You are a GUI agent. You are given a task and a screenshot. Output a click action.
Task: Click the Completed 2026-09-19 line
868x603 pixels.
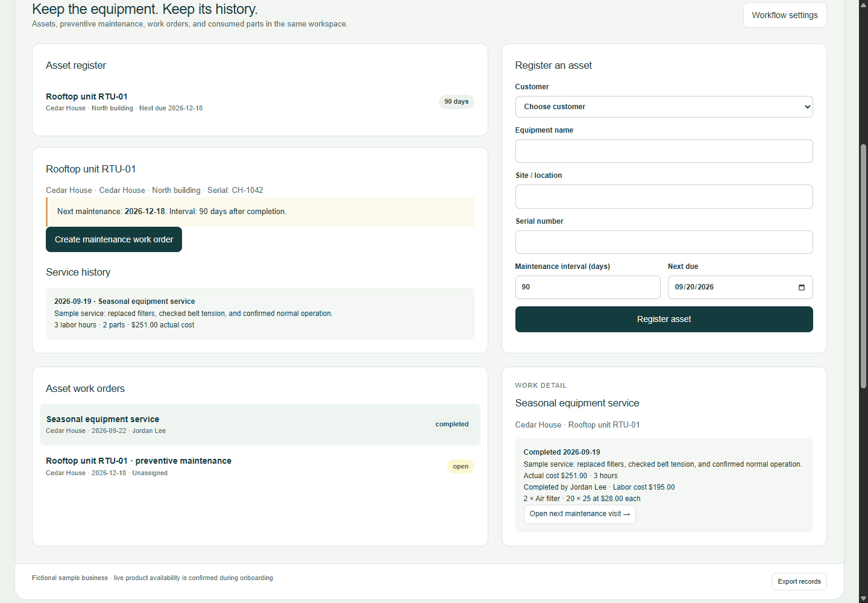[x=562, y=452]
